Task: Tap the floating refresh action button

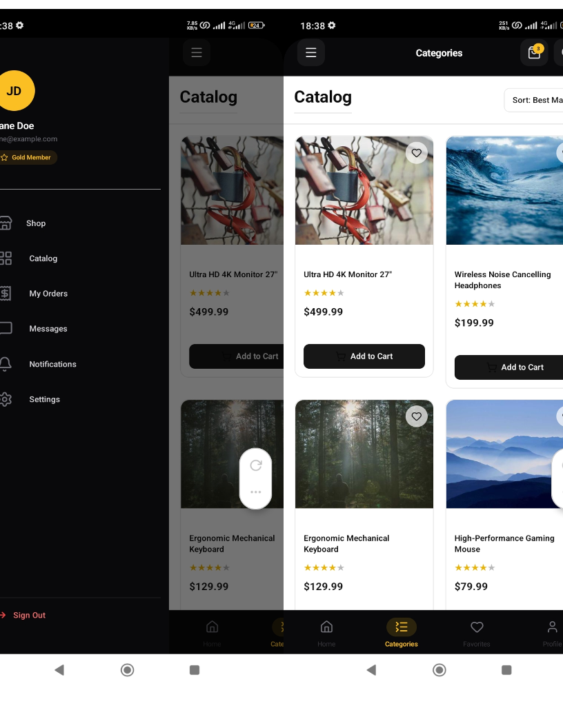Action: (256, 465)
